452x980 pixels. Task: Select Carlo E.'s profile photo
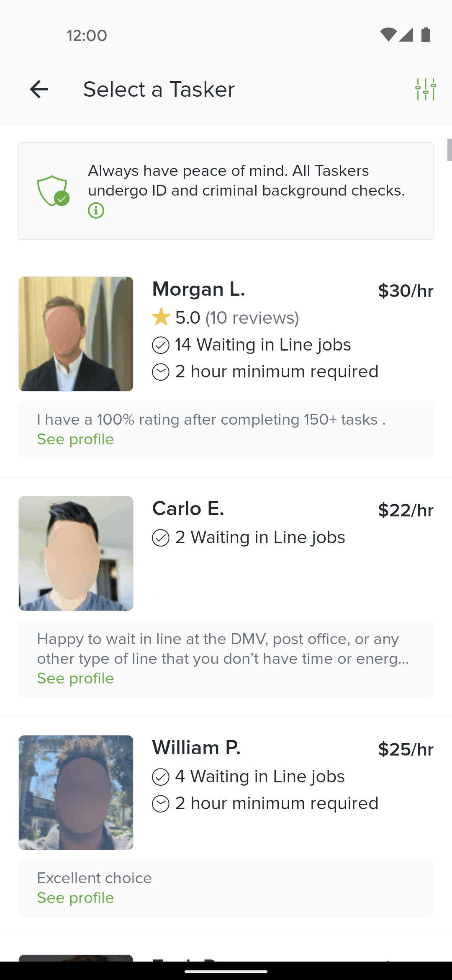click(x=76, y=553)
